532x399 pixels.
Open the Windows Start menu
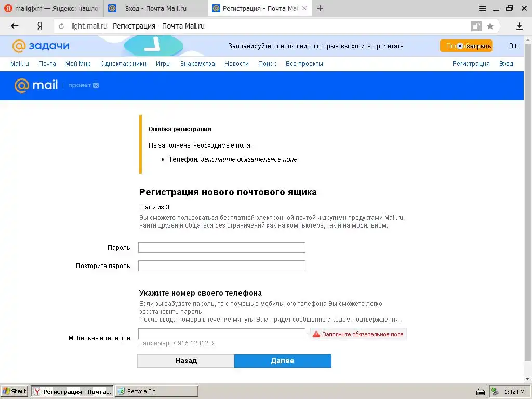point(15,391)
